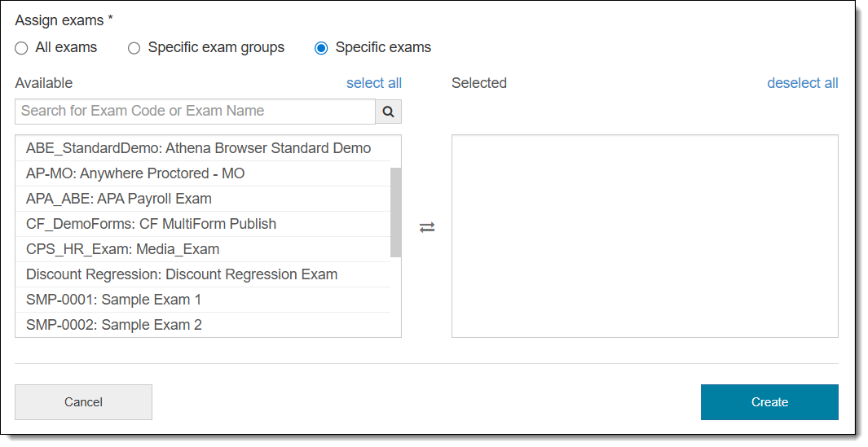Pick ABE_StandardDemo: Athena Browser Standard Demo
The image size is (868, 447).
pos(198,148)
